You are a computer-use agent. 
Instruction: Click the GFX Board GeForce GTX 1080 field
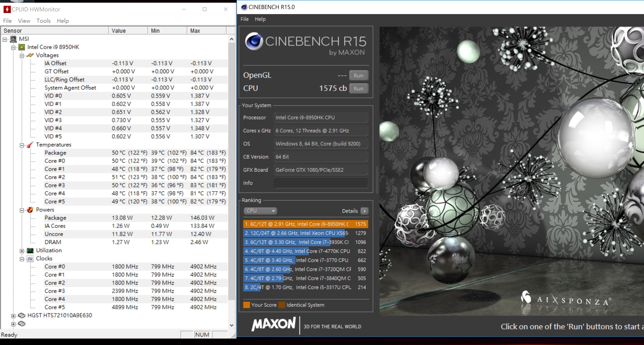point(320,170)
